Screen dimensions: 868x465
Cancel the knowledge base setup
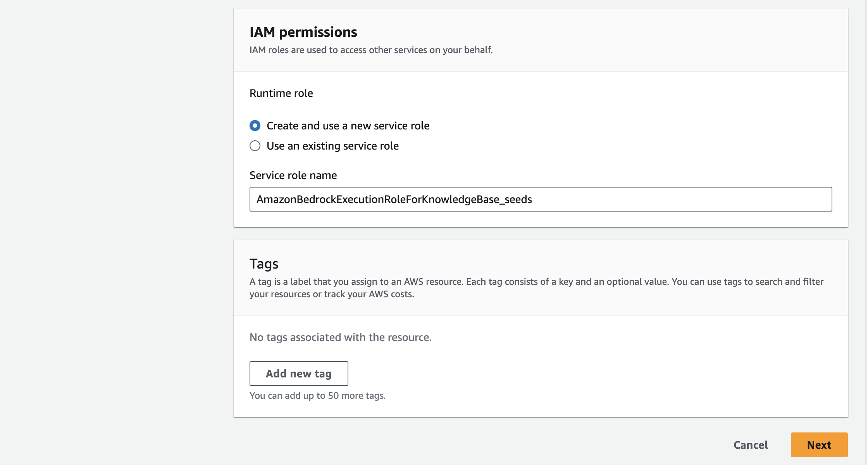coord(750,445)
